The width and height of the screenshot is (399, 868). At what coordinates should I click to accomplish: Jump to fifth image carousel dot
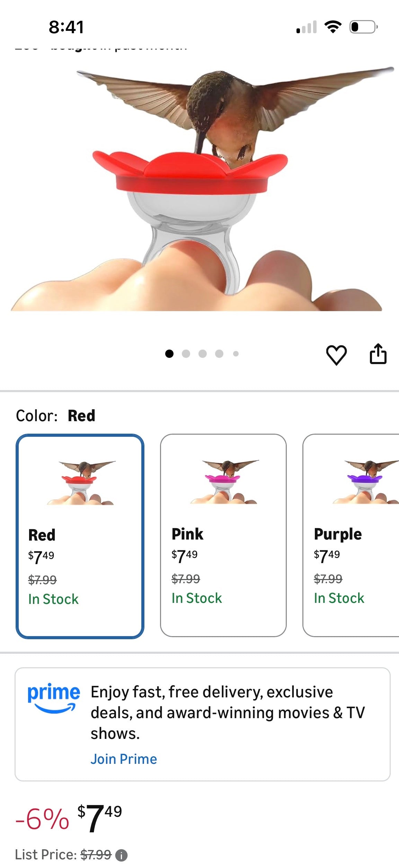[x=236, y=354]
